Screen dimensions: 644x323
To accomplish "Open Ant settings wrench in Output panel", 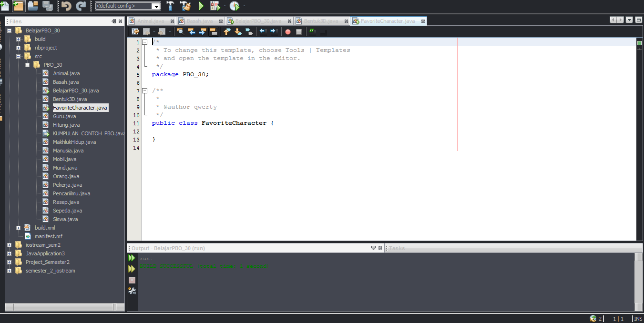I will [x=132, y=291].
